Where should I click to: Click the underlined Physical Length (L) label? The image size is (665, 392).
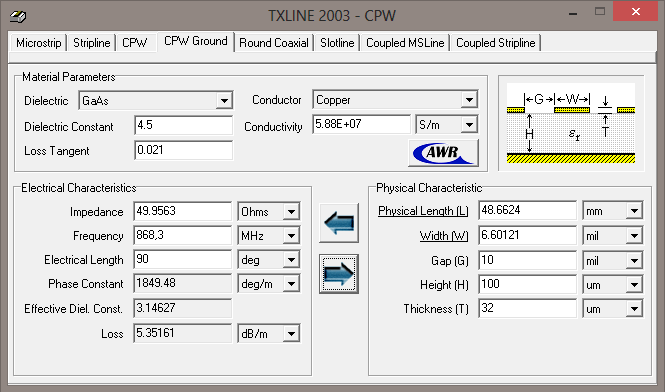(423, 211)
